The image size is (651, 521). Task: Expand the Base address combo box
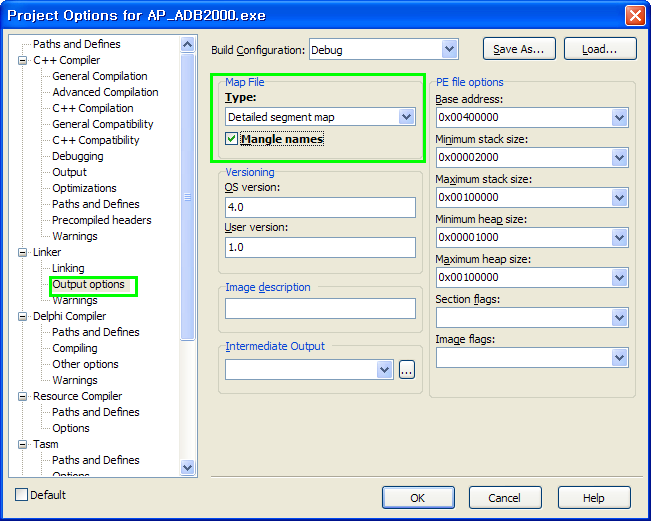tap(619, 118)
